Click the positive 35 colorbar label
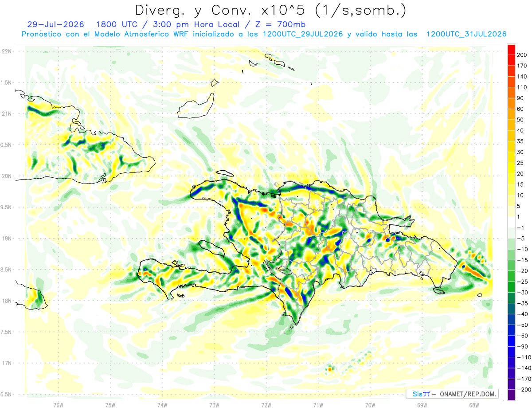 tap(520, 141)
